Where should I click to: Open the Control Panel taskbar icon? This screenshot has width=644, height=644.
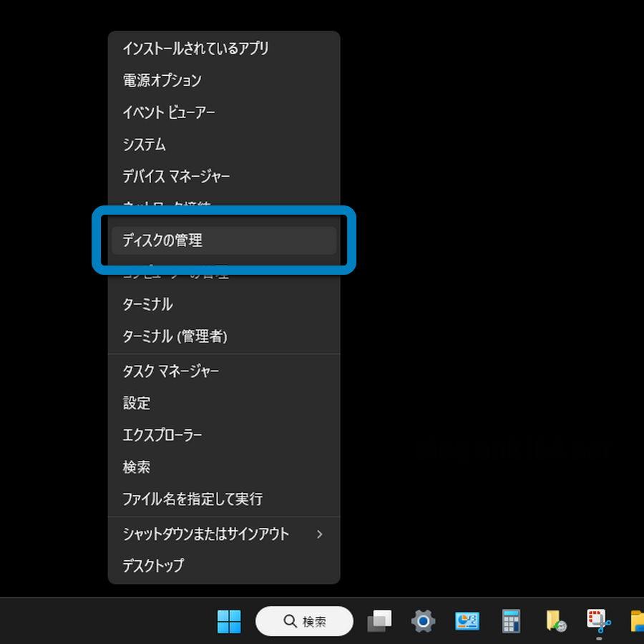467,621
